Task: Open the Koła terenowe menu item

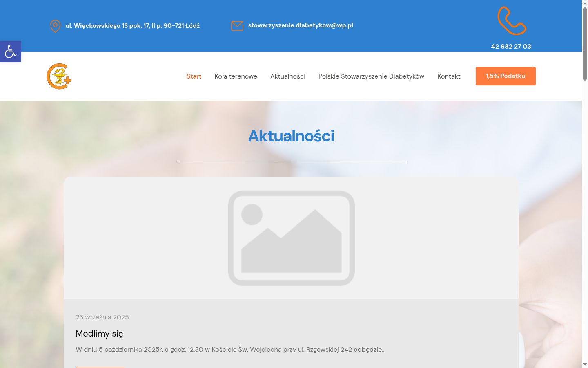Action: click(x=236, y=76)
